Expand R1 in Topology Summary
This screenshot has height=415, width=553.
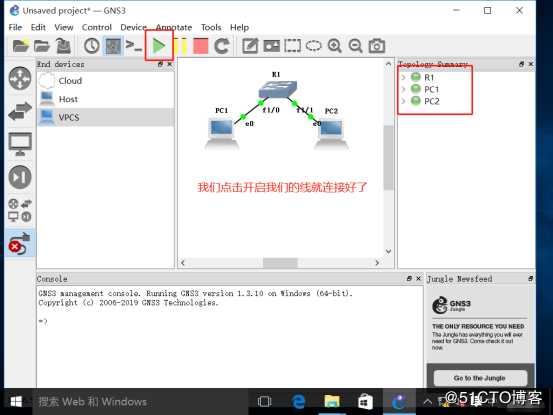tap(403, 77)
